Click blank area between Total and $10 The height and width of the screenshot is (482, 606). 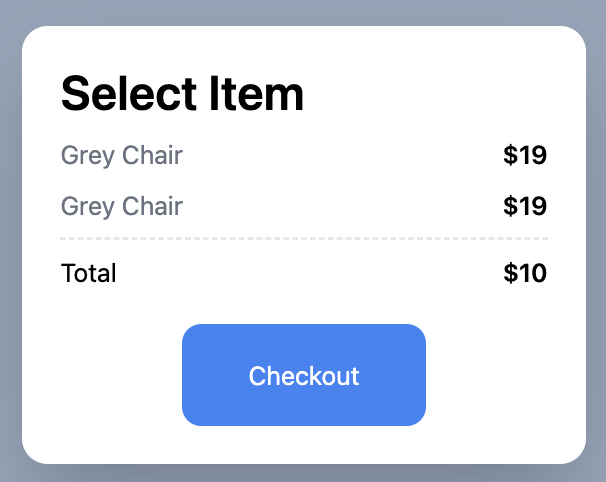[x=309, y=273]
